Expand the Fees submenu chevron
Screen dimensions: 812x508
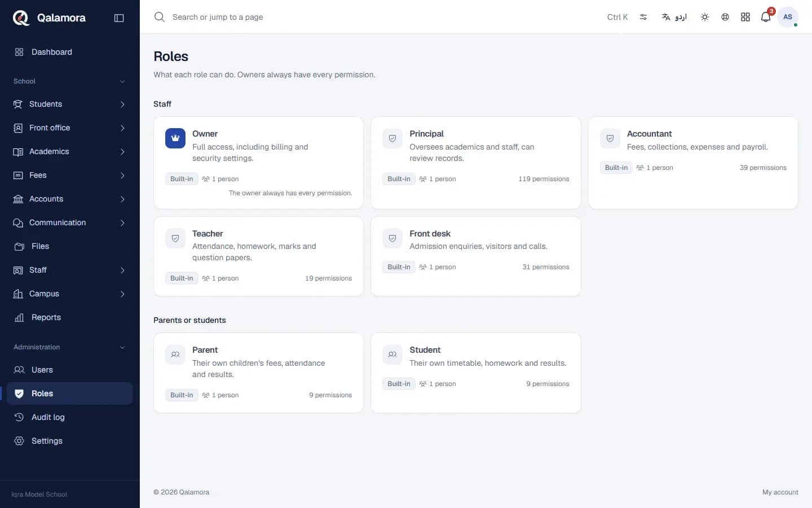122,176
